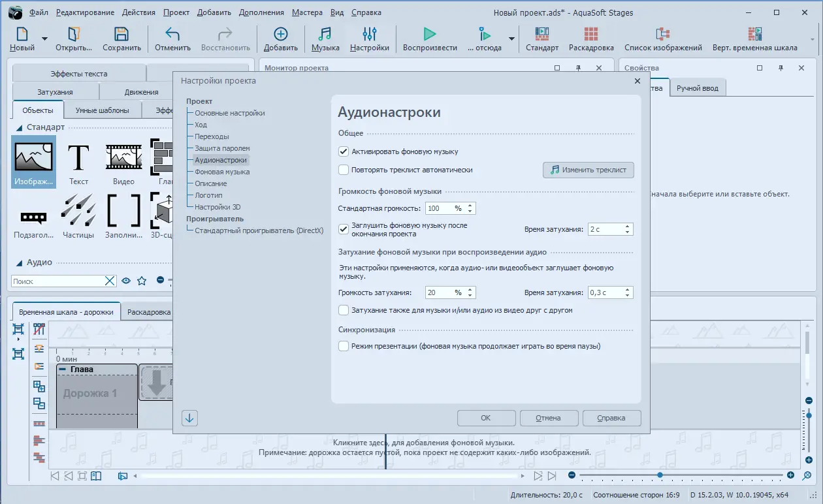
Task: Select the Изображение object icon
Action: [x=33, y=162]
